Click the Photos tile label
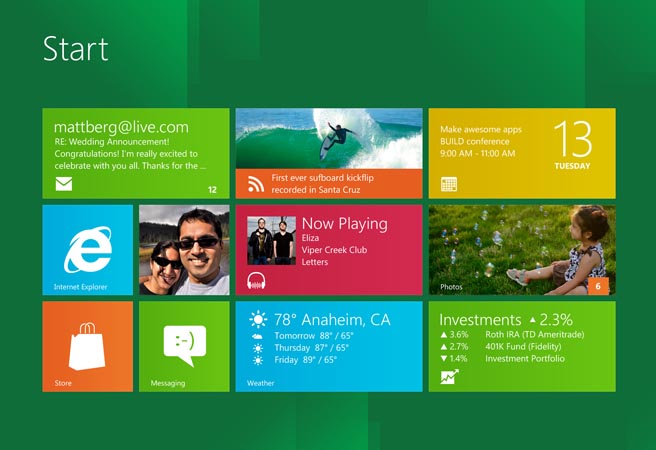 click(x=451, y=287)
